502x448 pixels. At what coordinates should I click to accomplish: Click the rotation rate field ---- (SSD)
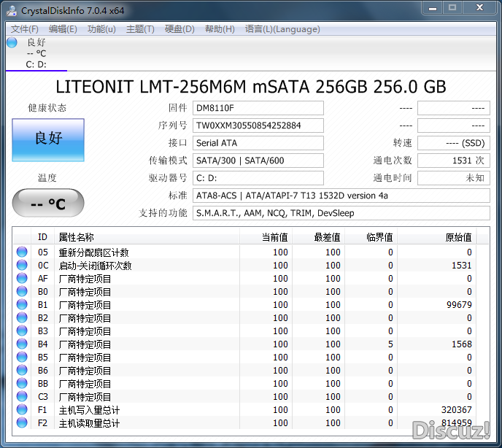[x=454, y=143]
